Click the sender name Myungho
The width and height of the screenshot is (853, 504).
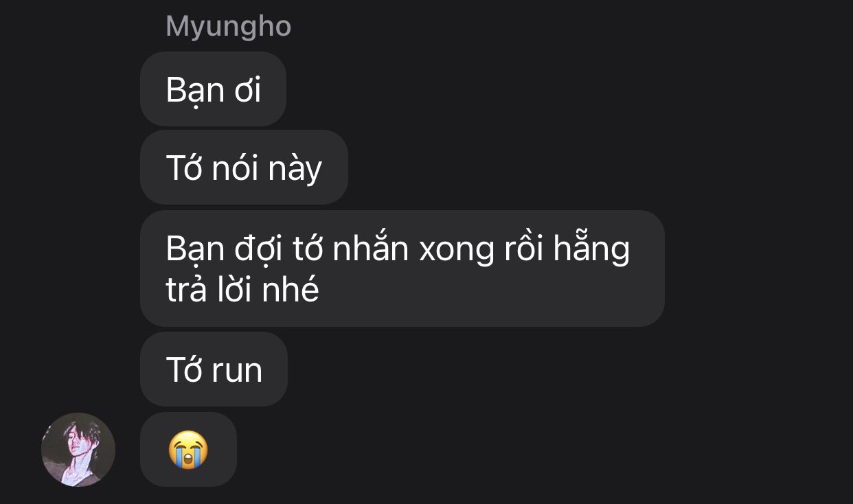click(229, 27)
